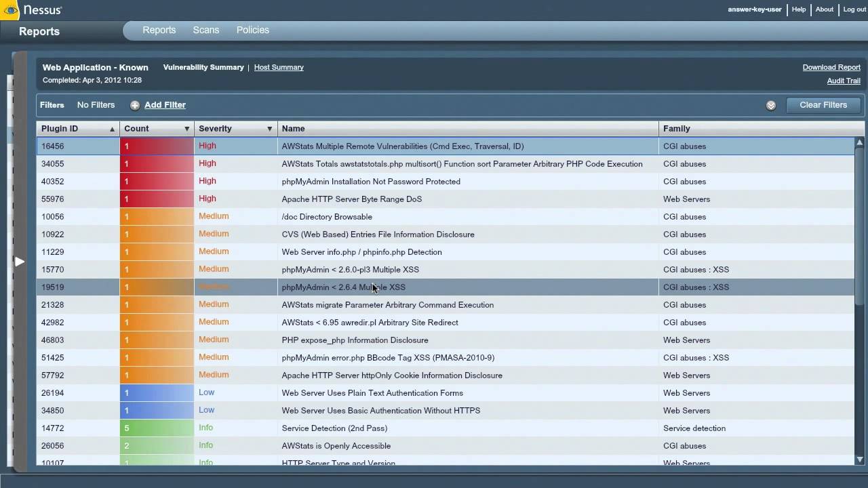Click the answer-key-user account name

point(755,9)
